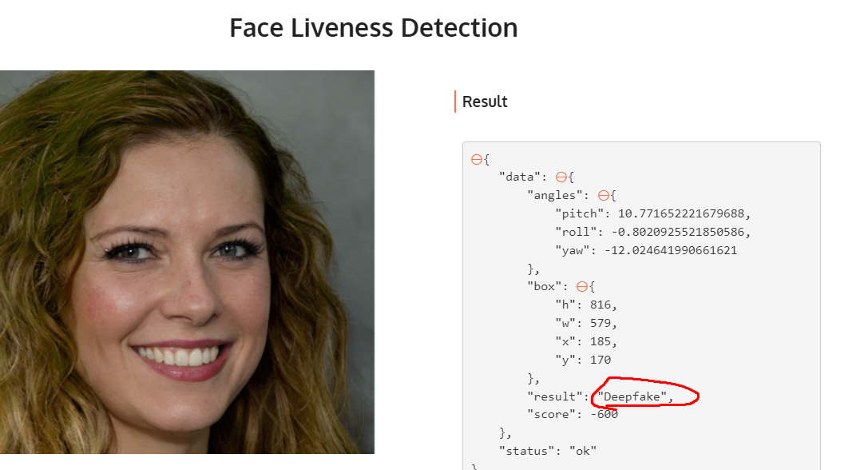The width and height of the screenshot is (868, 470).
Task: Click the Result section heading
Action: [x=485, y=102]
